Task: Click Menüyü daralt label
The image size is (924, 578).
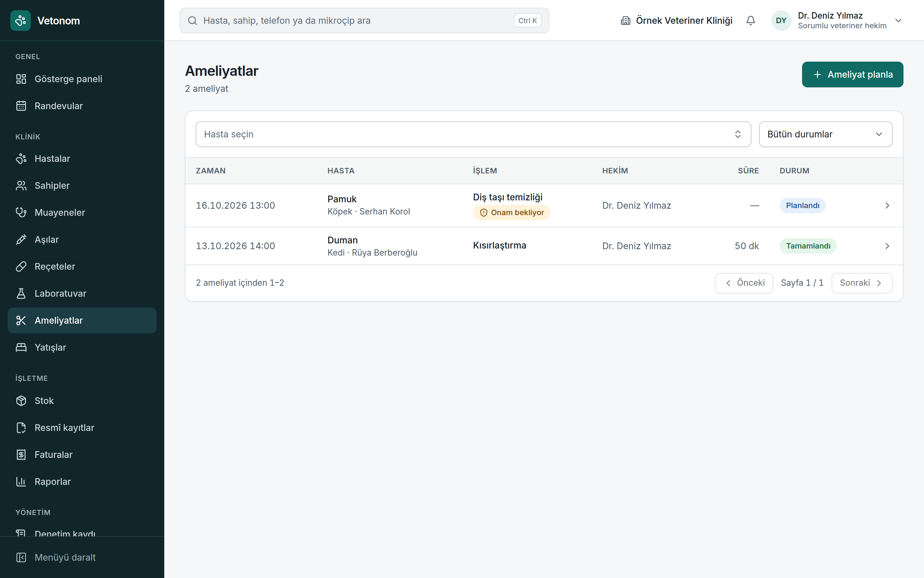Action: [x=65, y=557]
